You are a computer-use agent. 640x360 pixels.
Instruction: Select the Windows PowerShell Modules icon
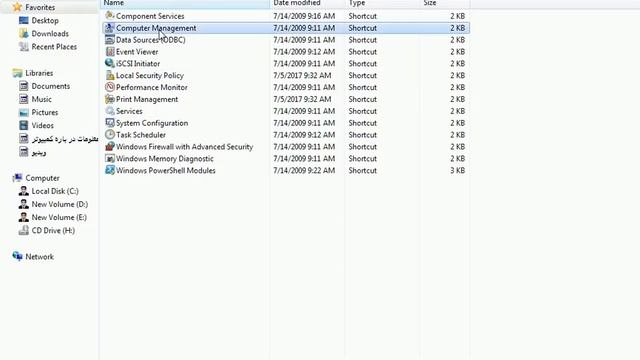[x=109, y=170]
